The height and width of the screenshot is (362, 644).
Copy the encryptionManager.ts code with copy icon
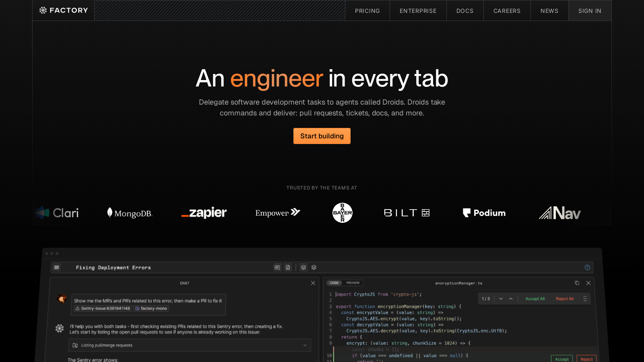pos(577,283)
